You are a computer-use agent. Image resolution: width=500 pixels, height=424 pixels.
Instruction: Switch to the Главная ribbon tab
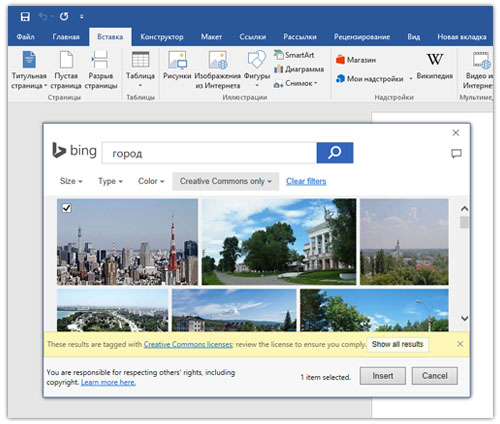66,37
